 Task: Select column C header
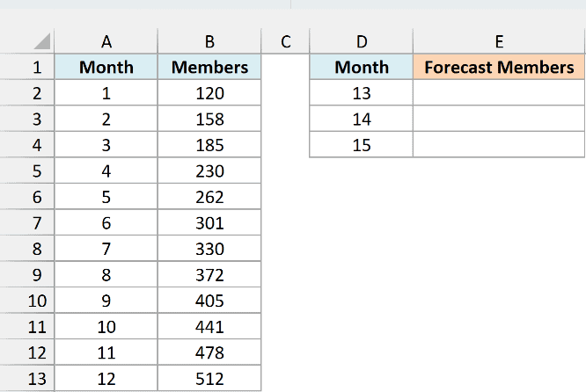(286, 41)
